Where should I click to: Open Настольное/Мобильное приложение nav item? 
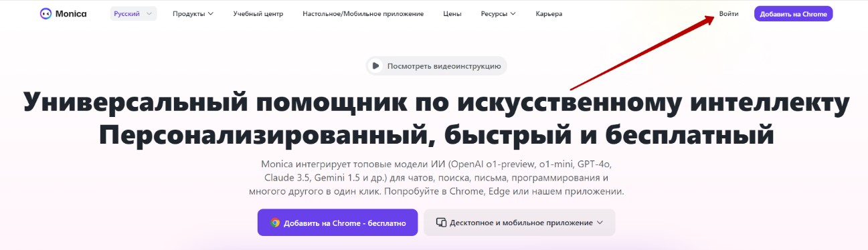[x=363, y=13]
